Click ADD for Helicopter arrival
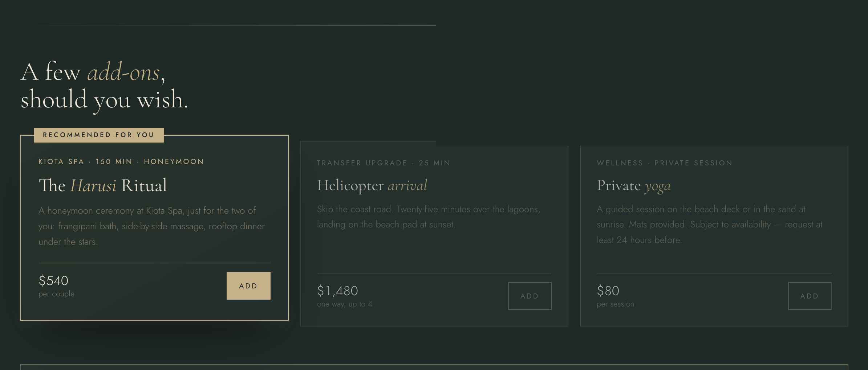Image resolution: width=868 pixels, height=370 pixels. click(530, 296)
